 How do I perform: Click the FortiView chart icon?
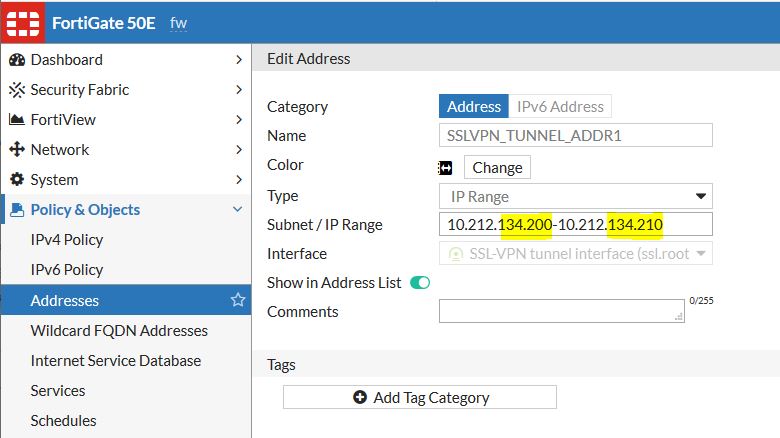pyautogui.click(x=17, y=119)
